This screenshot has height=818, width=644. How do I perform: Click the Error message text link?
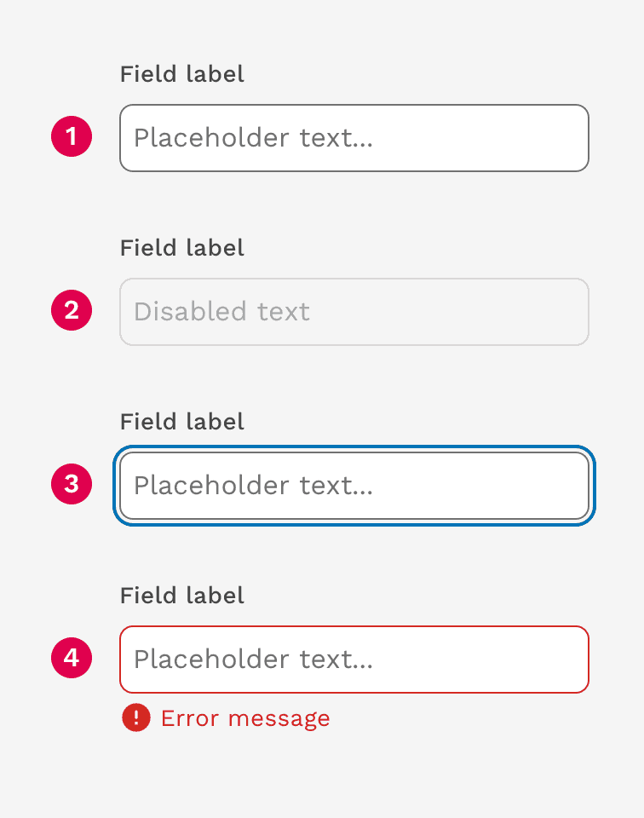pyautogui.click(x=245, y=718)
